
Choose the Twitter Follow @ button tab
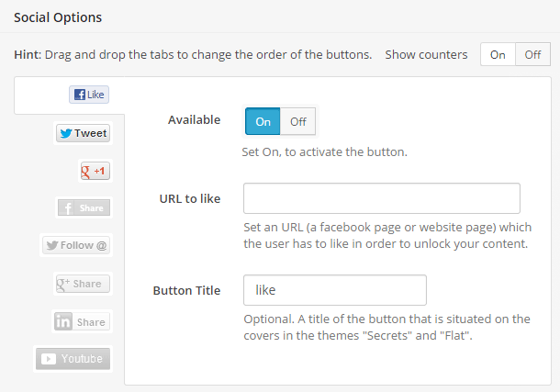coord(76,245)
